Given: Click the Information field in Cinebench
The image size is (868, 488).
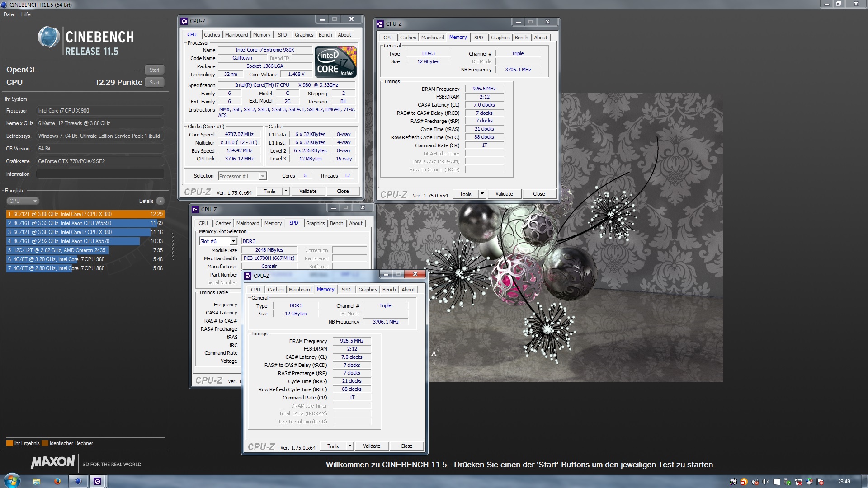Looking at the screenshot, I should (x=100, y=174).
